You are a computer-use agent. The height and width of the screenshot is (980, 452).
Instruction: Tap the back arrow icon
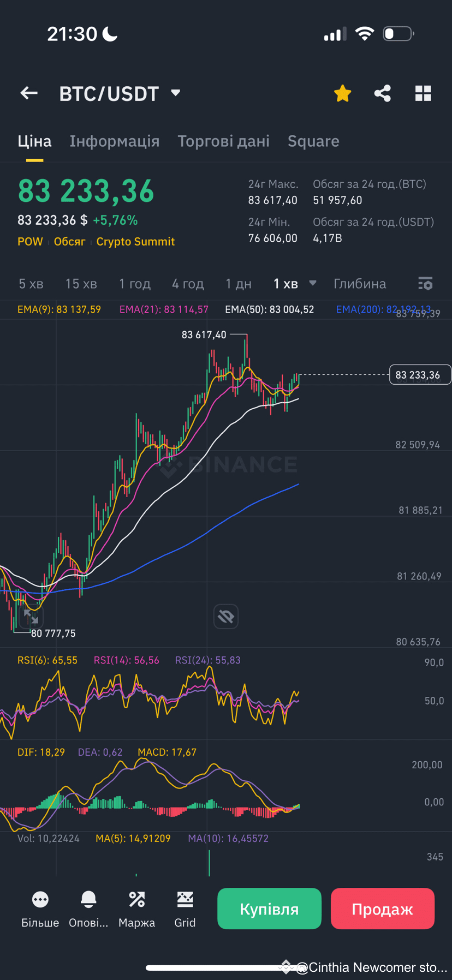29,93
